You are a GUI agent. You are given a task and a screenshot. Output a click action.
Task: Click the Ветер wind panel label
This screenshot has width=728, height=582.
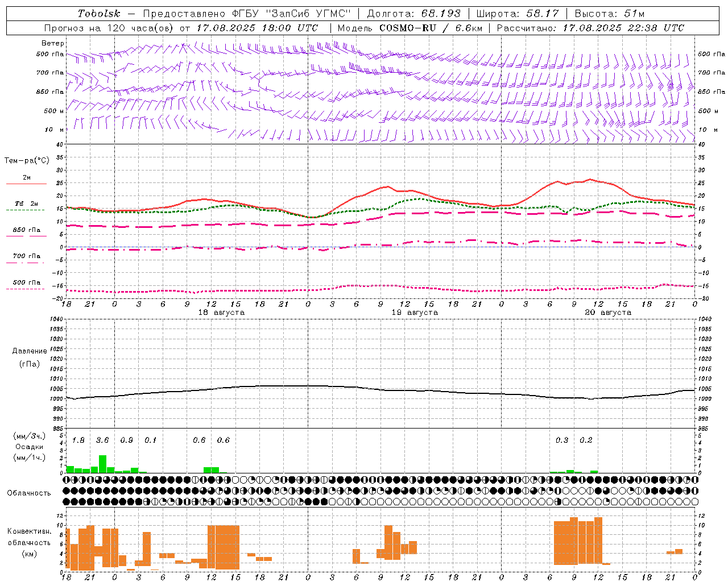point(53,43)
